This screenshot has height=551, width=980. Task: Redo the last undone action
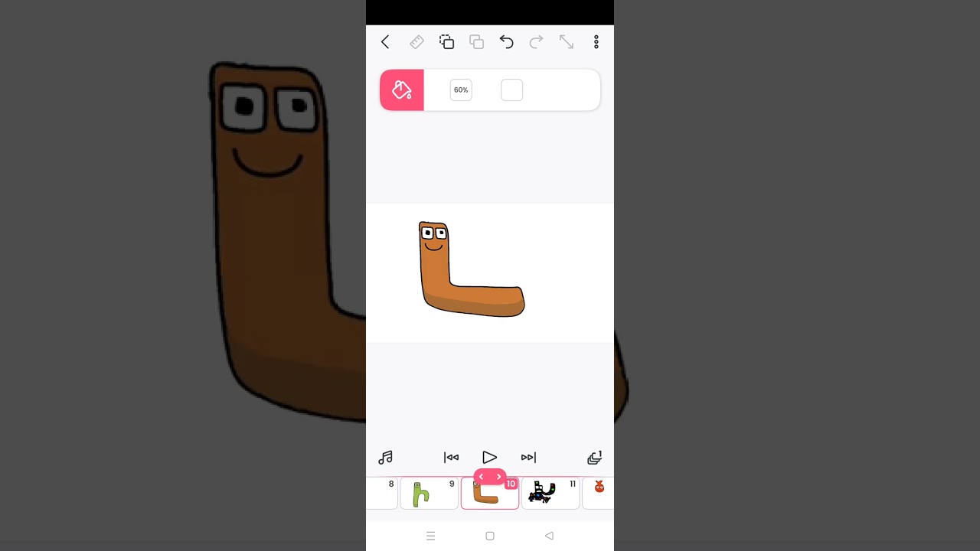point(536,42)
